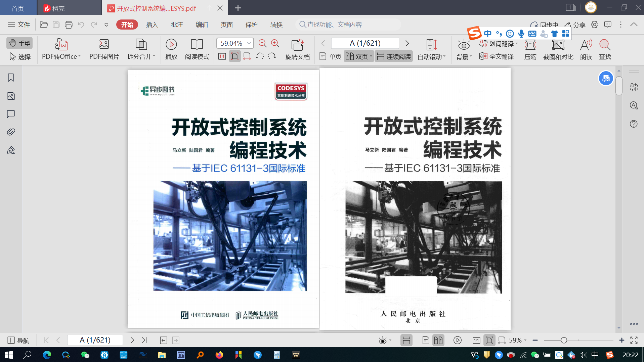The width and height of the screenshot is (644, 362).
Task: Select the 开始 ribbon tab
Action: 127,25
